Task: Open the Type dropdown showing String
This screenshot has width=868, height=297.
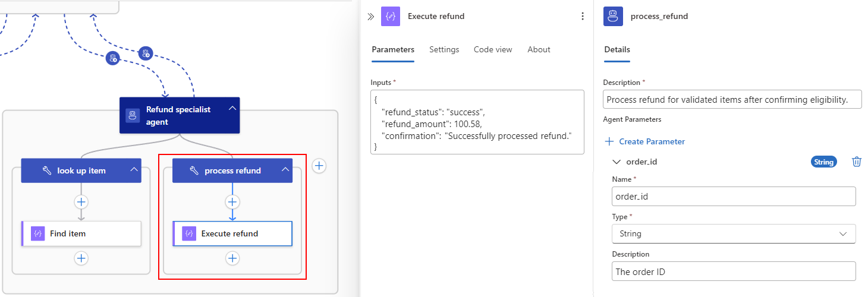Action: click(734, 233)
